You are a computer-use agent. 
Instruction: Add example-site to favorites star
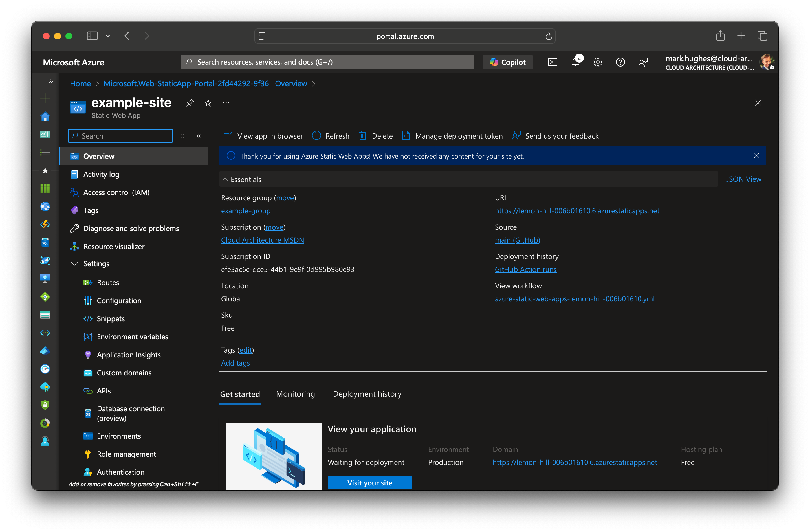(208, 102)
